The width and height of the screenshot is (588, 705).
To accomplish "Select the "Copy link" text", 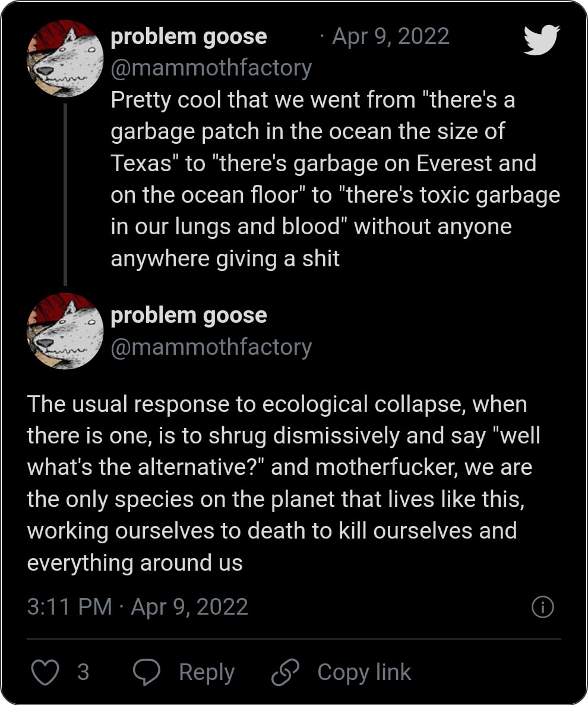I will (x=363, y=672).
